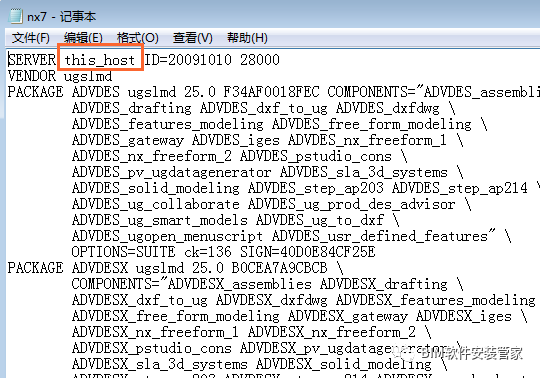
Task: Click ADVDES_solid_modeling text
Action: [x=155, y=188]
